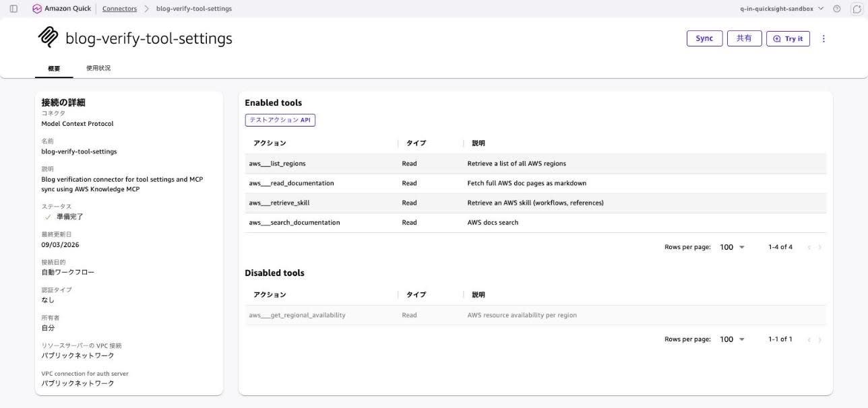The width and height of the screenshot is (868, 408).
Task: Click the Sync button
Action: pos(704,38)
